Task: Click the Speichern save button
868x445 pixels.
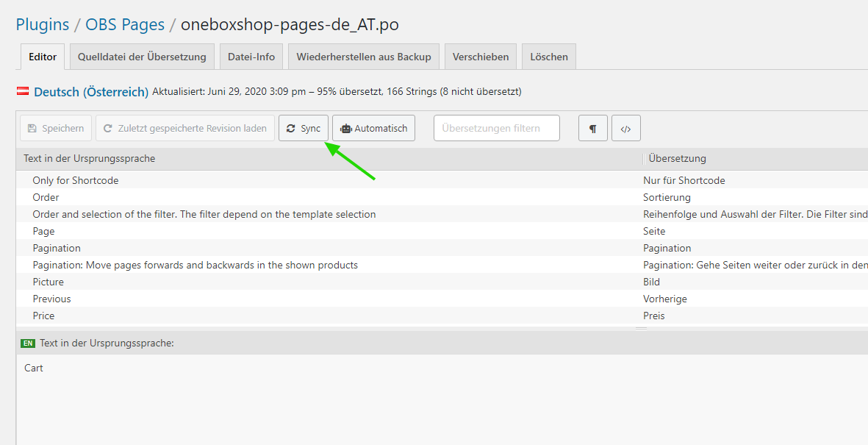Action: tap(56, 128)
